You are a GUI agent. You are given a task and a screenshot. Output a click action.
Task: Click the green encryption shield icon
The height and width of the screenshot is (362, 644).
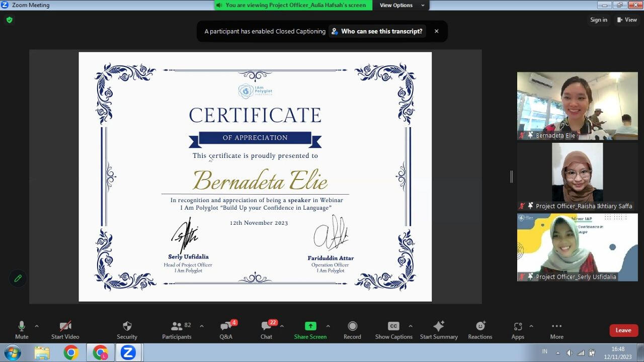pyautogui.click(x=9, y=20)
